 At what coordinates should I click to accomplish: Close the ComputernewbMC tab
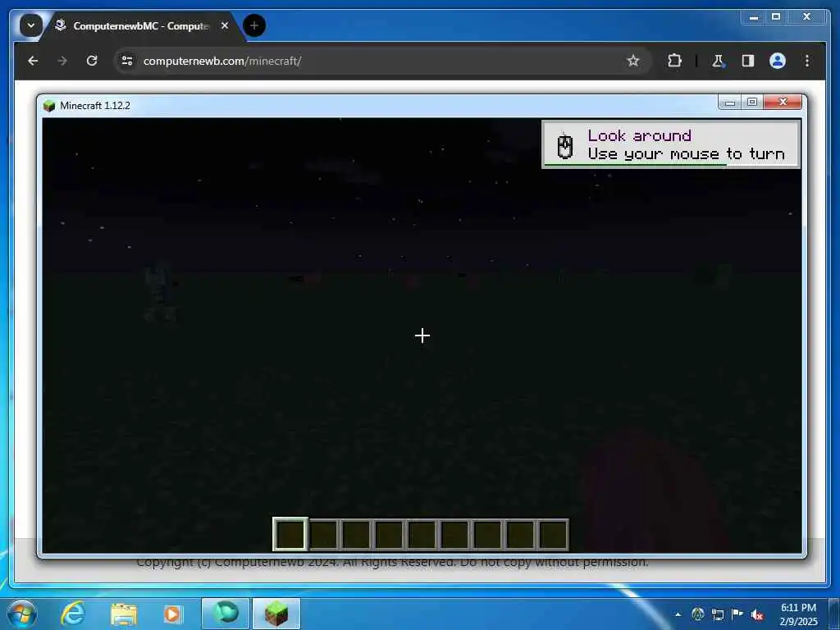[225, 25]
